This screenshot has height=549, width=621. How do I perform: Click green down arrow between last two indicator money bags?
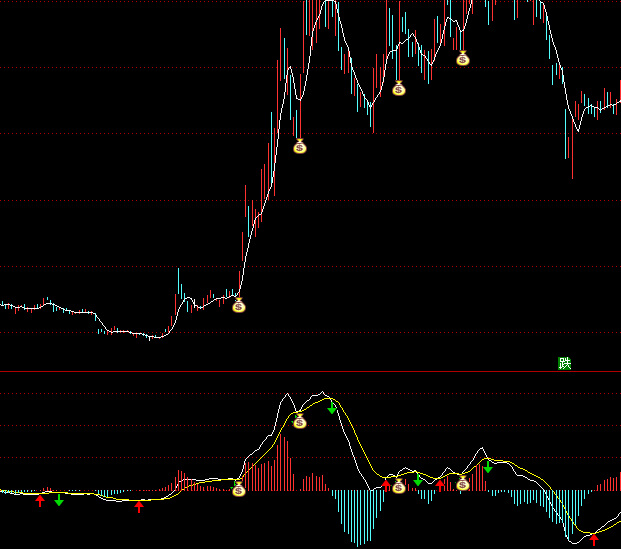(x=418, y=480)
